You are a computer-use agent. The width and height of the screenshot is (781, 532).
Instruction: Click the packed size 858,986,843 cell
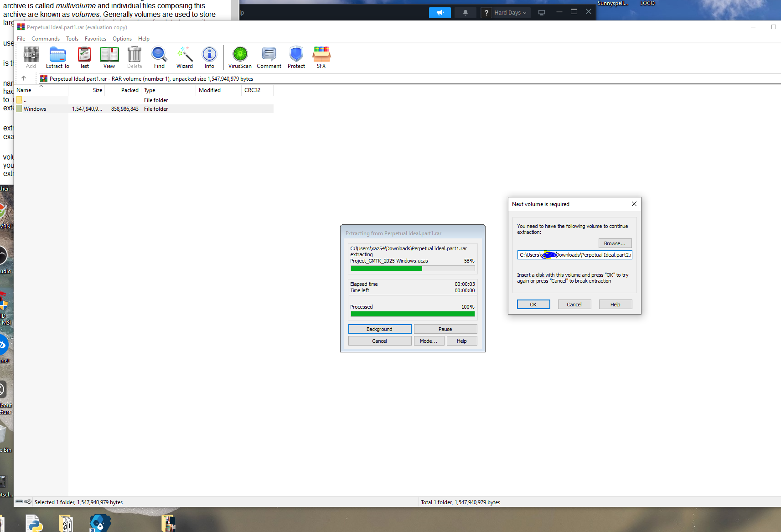pos(125,109)
